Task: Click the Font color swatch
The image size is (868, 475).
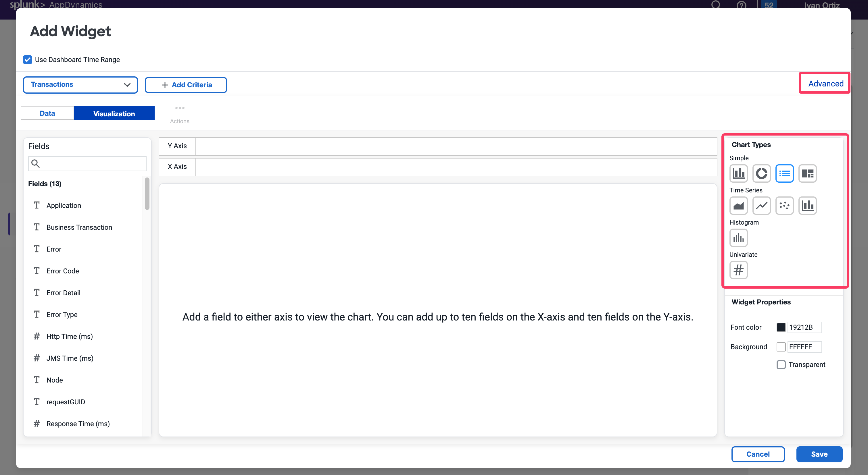Action: coord(781,327)
